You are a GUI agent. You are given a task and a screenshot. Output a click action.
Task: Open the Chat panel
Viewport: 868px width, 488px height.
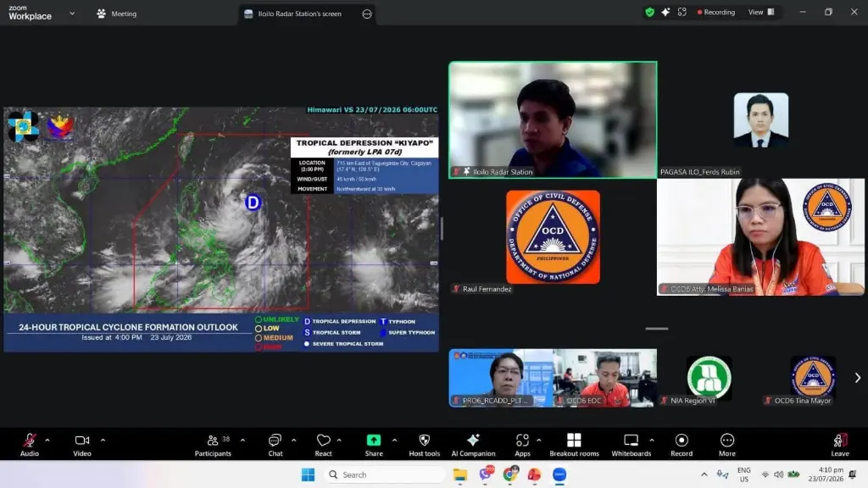275,445
